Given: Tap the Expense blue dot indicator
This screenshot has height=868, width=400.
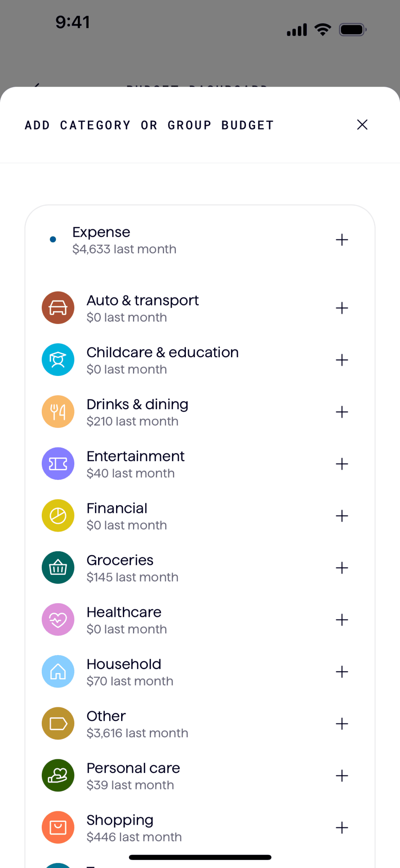Looking at the screenshot, I should (53, 239).
